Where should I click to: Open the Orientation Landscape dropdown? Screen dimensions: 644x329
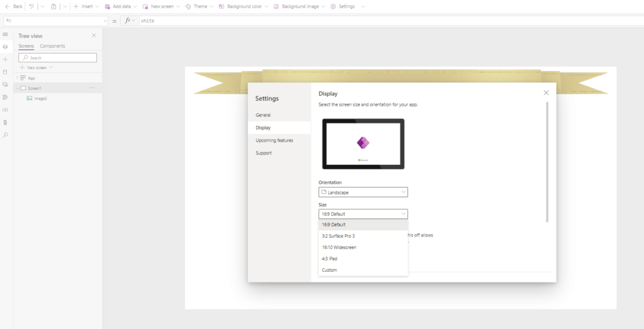363,192
